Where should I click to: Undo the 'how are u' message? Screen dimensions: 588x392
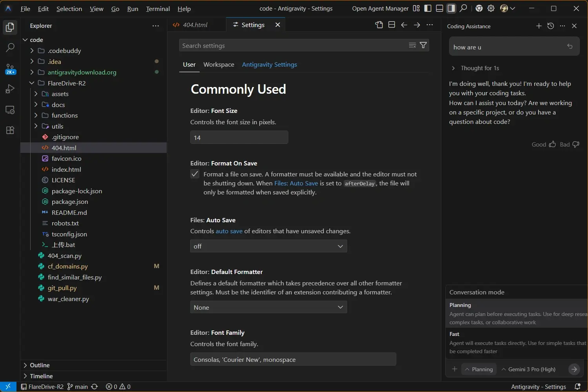(570, 46)
